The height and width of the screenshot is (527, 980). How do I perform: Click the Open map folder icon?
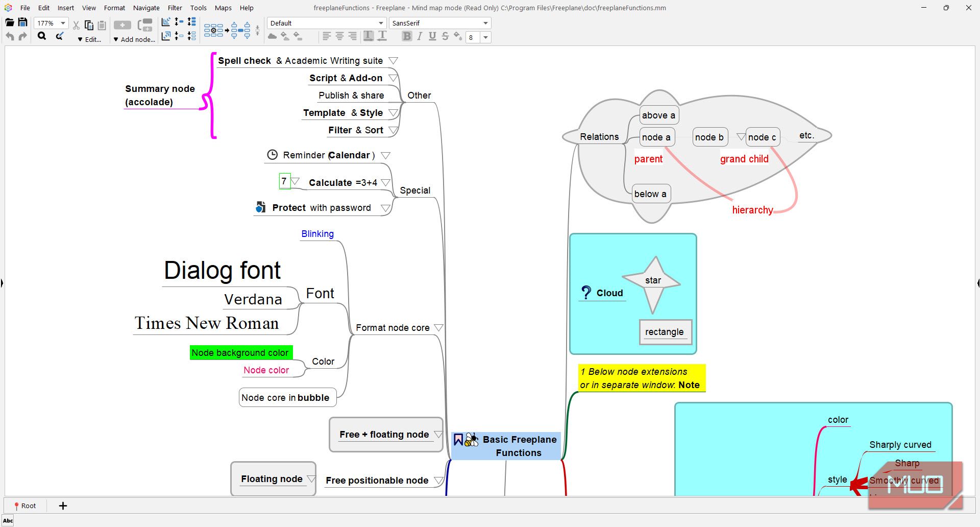coord(9,22)
